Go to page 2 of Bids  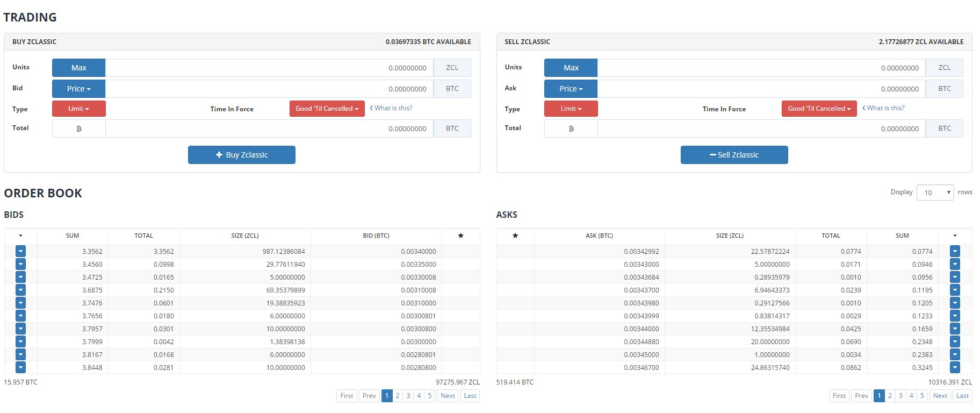coord(398,396)
